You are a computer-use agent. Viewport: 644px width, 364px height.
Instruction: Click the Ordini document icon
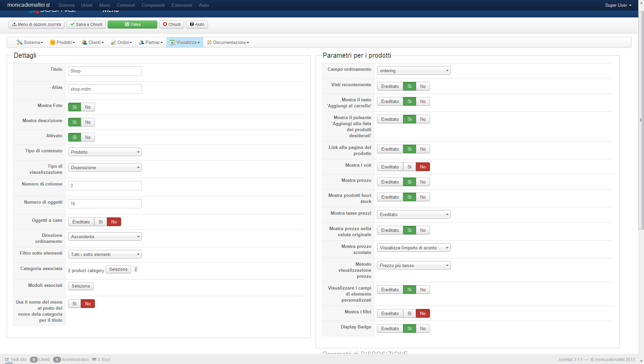tap(113, 42)
